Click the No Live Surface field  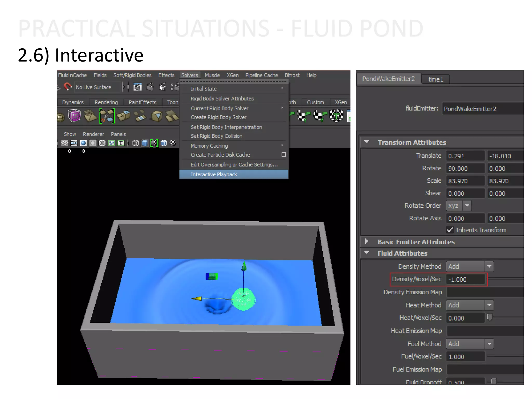(x=98, y=87)
